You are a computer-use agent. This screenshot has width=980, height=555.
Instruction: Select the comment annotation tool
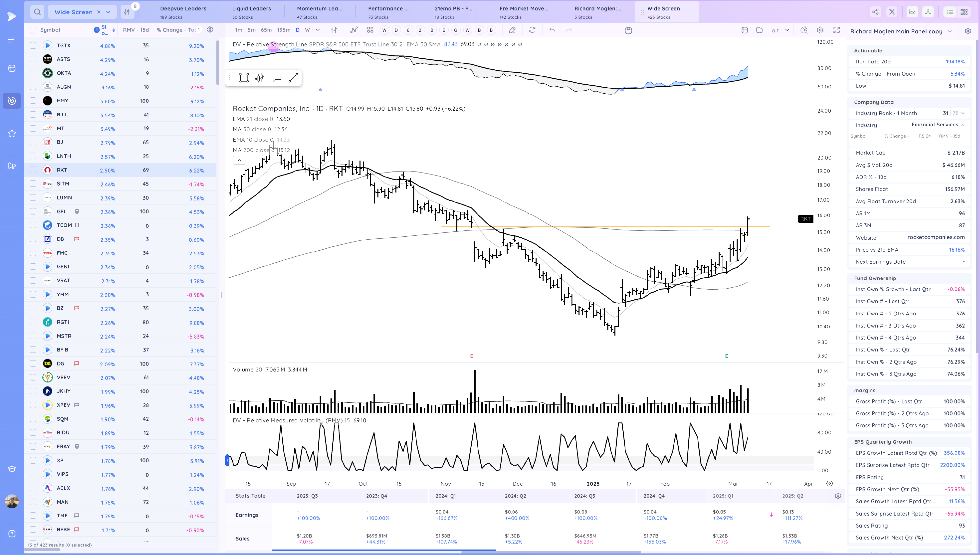pos(277,78)
